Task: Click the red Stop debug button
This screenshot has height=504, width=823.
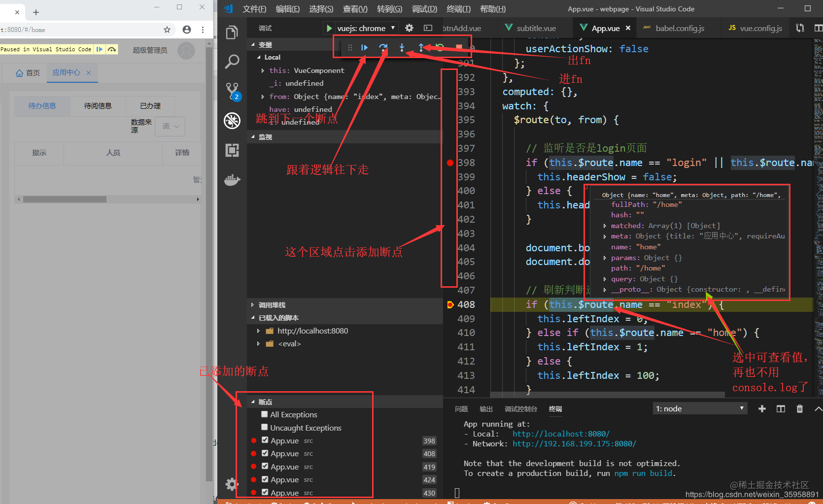Action: pyautogui.click(x=459, y=47)
